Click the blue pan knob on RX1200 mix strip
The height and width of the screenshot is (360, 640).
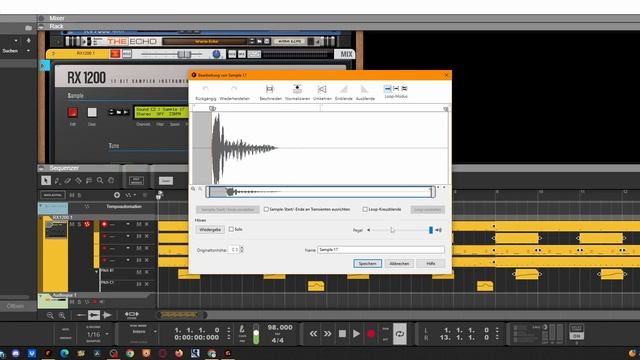(216, 54)
